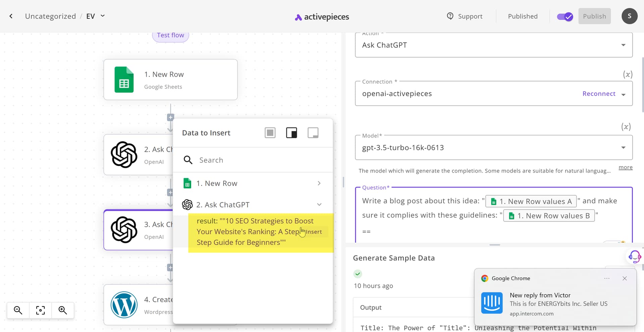Screen dimensions: 644x332
Task: Collapse Data to Insert panel to minimal size
Action: [313, 133]
